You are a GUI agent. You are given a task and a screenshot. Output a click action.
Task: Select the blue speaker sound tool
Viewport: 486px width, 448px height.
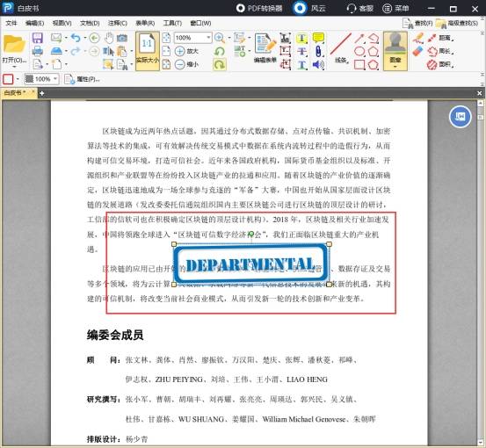click(x=318, y=64)
